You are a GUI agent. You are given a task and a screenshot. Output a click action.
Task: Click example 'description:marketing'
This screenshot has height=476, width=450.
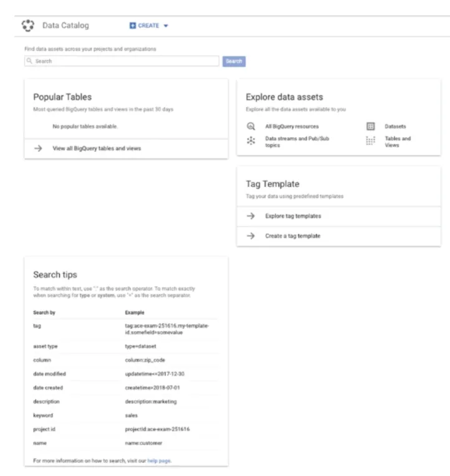click(x=151, y=402)
